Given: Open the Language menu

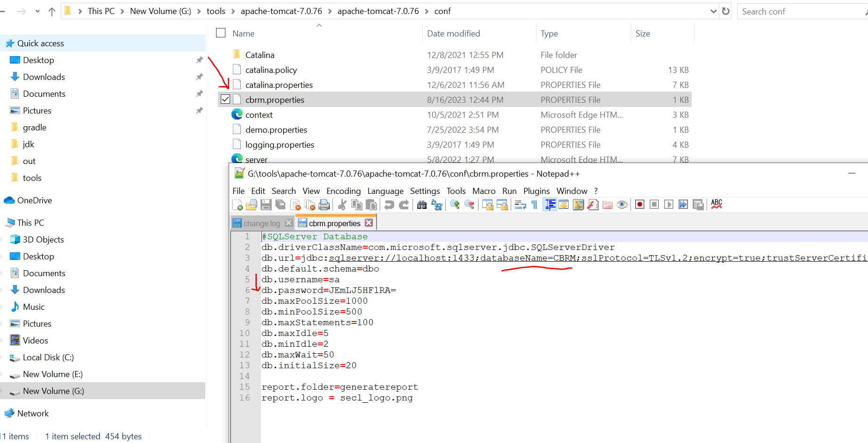Looking at the screenshot, I should [385, 191].
